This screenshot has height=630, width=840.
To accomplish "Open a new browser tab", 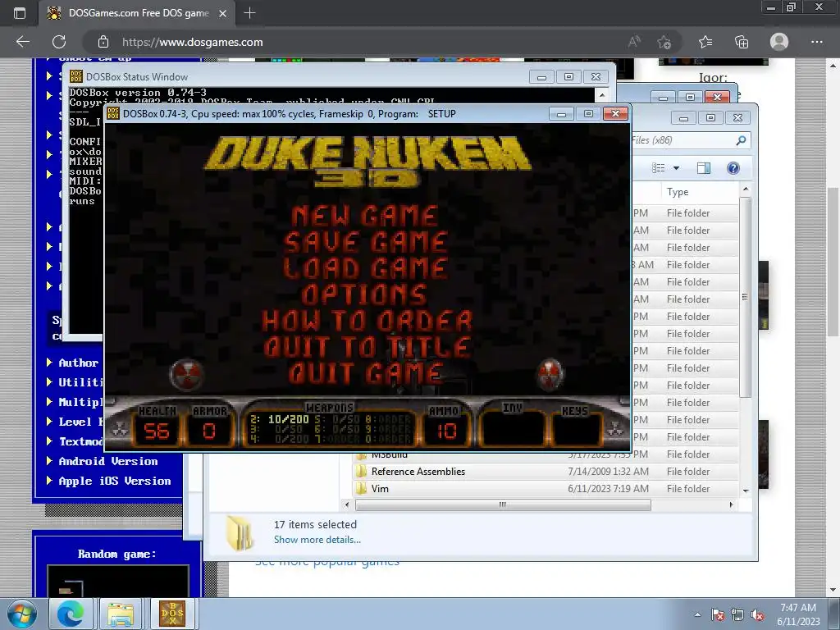I will (249, 13).
